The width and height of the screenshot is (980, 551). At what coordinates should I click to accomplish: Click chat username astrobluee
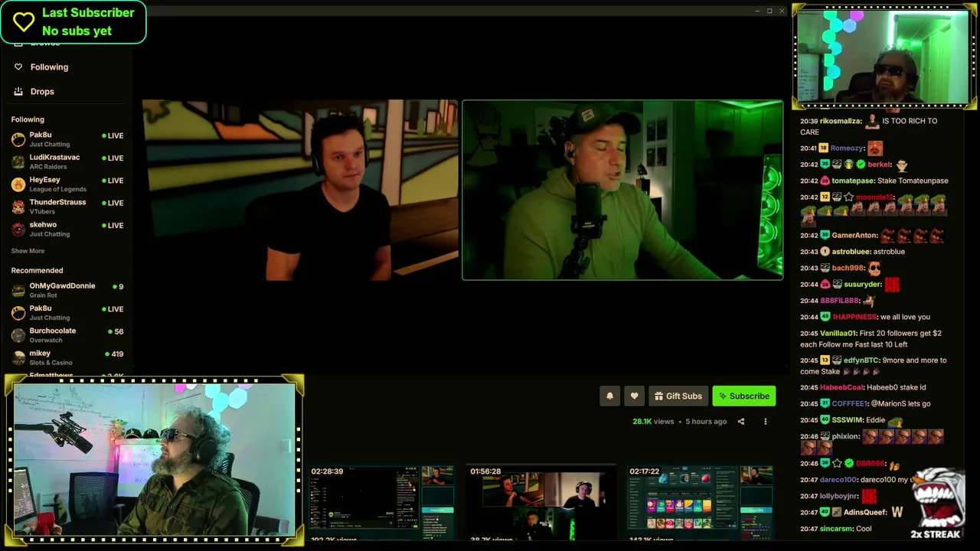pos(851,252)
